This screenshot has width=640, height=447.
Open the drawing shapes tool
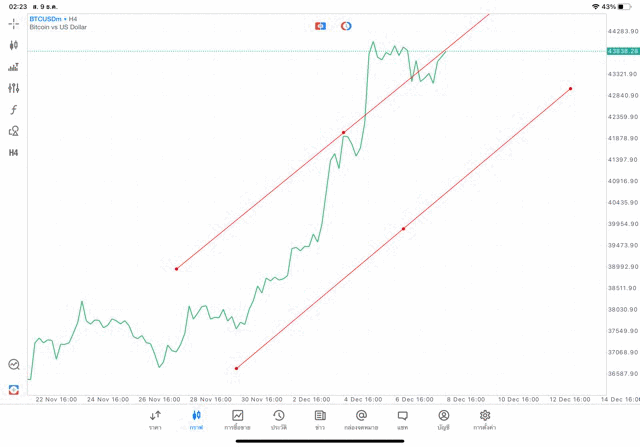coord(14,131)
